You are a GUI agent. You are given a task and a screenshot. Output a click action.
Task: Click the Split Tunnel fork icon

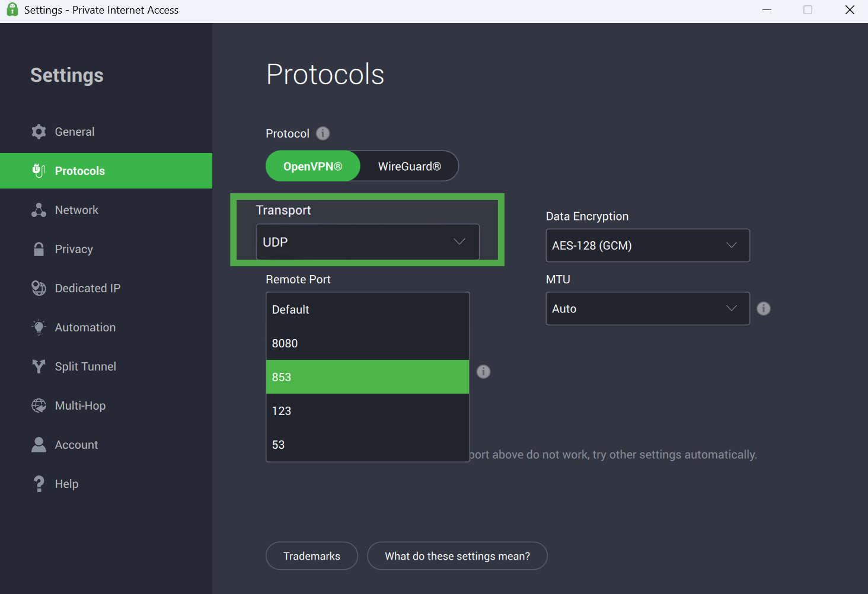[x=39, y=366]
